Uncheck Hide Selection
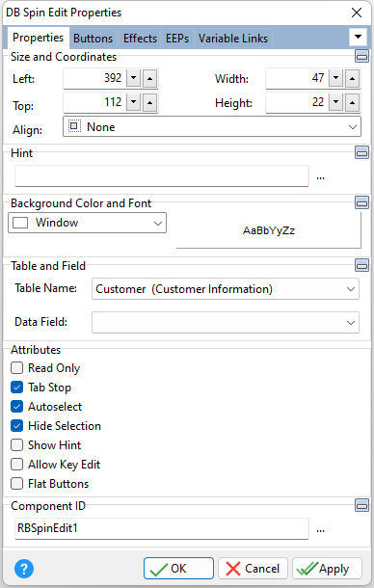 [x=17, y=426]
